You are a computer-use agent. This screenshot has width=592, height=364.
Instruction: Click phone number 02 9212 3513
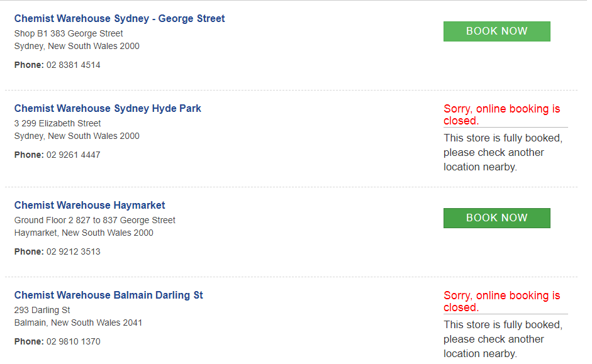click(73, 252)
